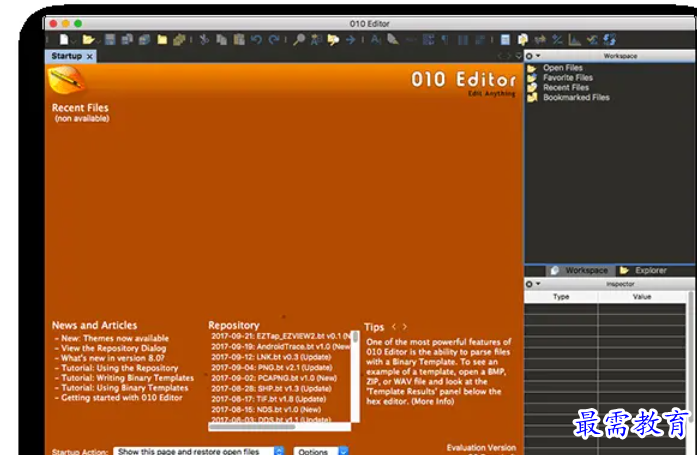
Task: Open 'Tutorial: Using the Repository' link
Action: [120, 368]
